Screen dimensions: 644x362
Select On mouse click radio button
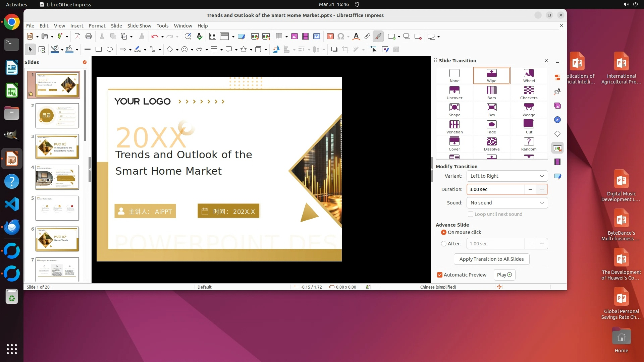pos(444,232)
